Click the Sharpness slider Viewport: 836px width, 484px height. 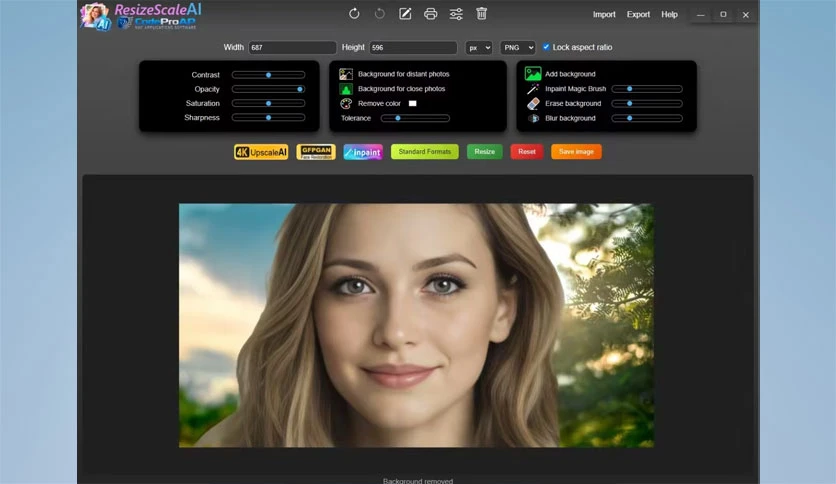pos(268,117)
